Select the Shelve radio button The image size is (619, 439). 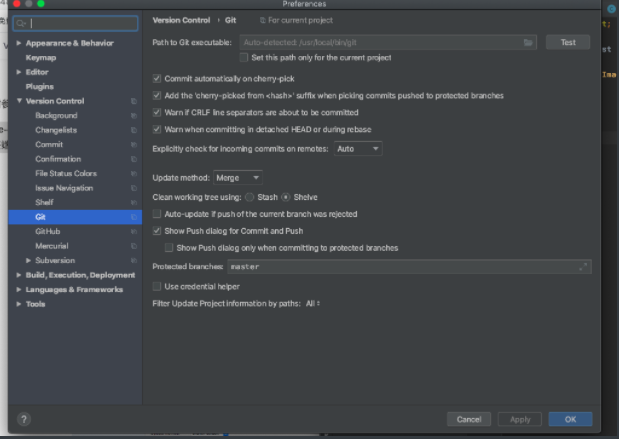pyautogui.click(x=286, y=197)
